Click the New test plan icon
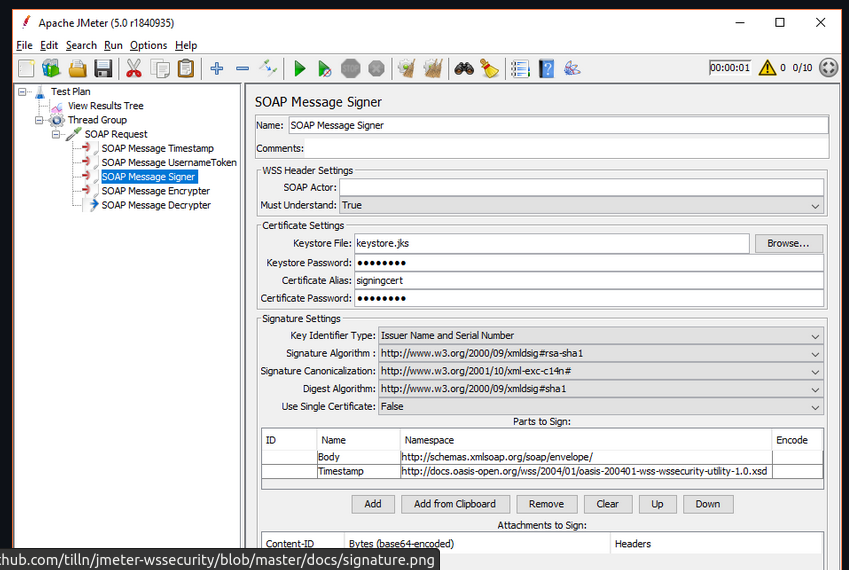The height and width of the screenshot is (570, 849). tap(26, 69)
